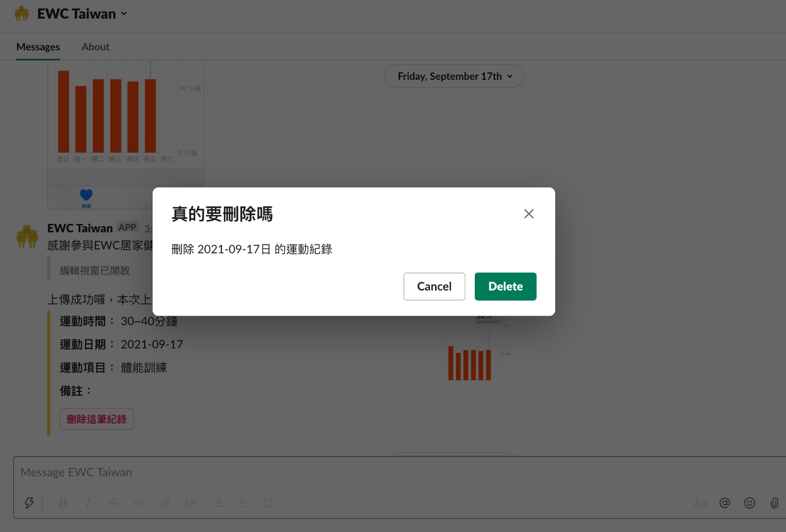
Task: Click the EWC Taiwan avatar beside the message
Action: point(27,236)
